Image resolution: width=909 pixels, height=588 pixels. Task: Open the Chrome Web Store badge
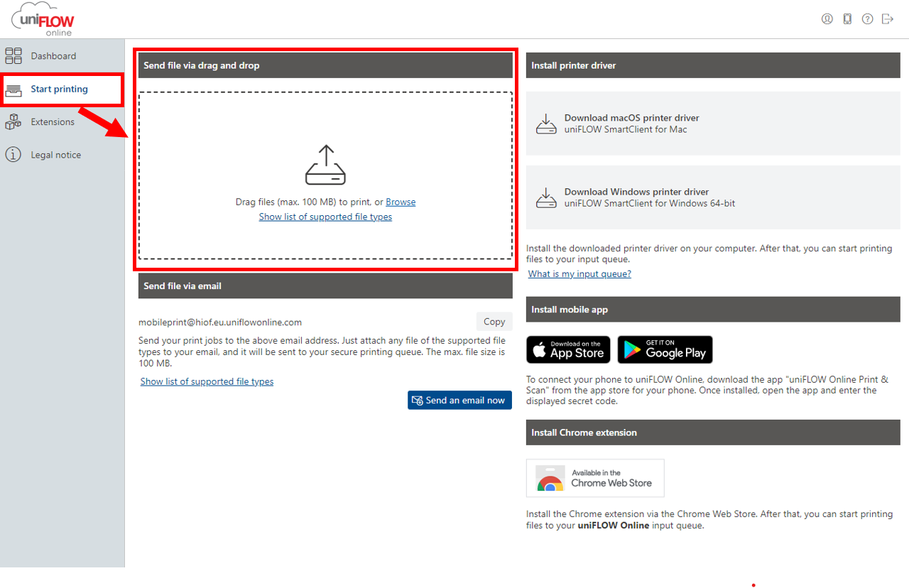click(x=595, y=478)
